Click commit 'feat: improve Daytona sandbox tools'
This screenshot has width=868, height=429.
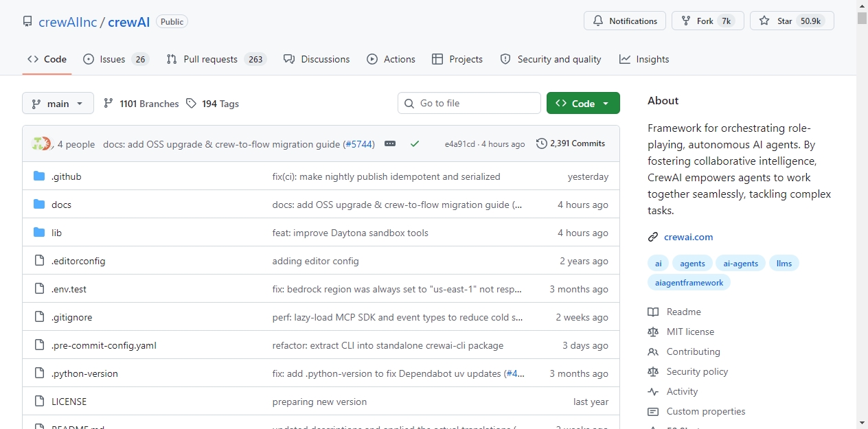[x=350, y=233]
